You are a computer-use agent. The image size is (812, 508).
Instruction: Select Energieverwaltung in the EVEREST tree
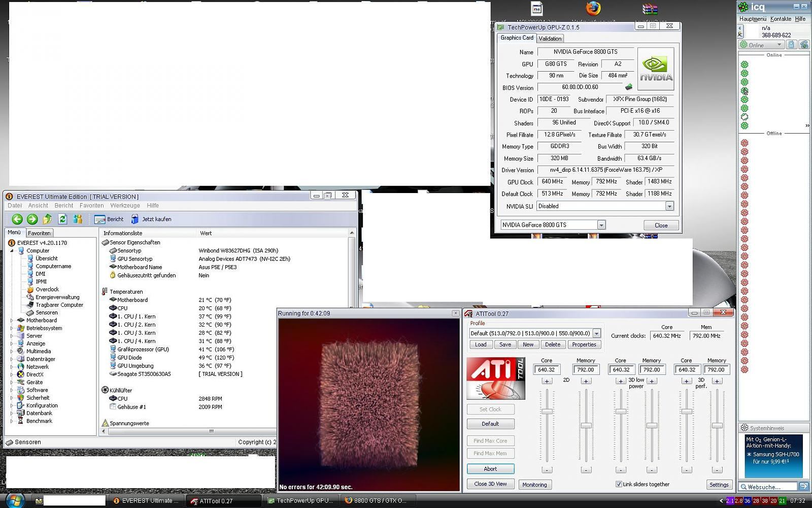pos(57,297)
